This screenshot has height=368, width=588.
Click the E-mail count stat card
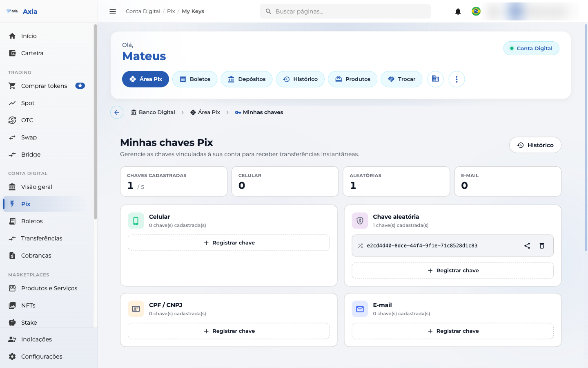point(508,182)
